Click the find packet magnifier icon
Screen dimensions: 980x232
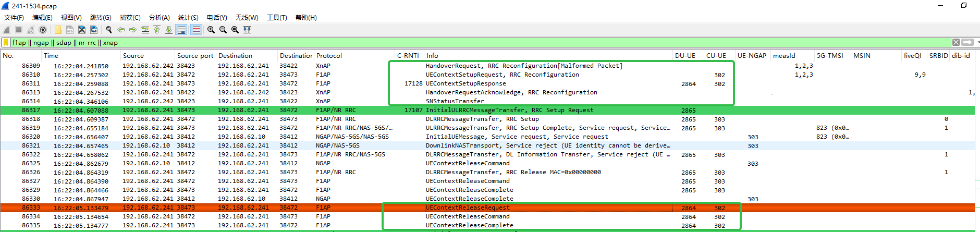[x=109, y=30]
